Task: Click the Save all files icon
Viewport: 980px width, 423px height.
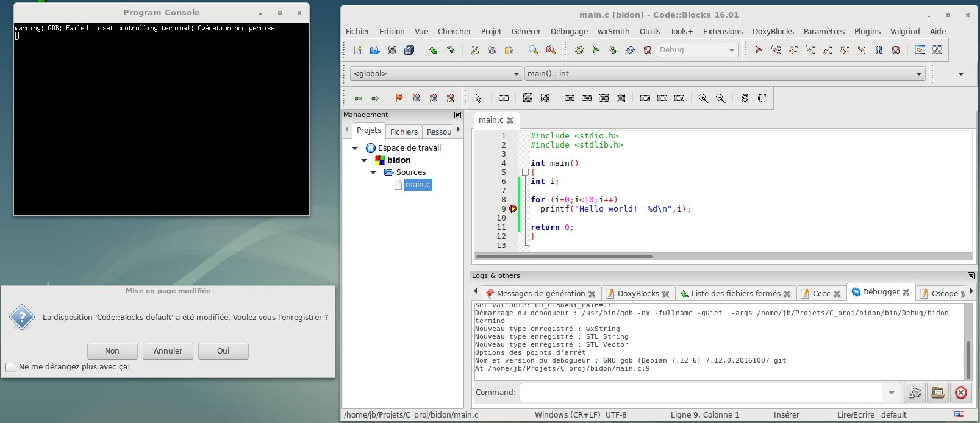Action: click(x=409, y=50)
